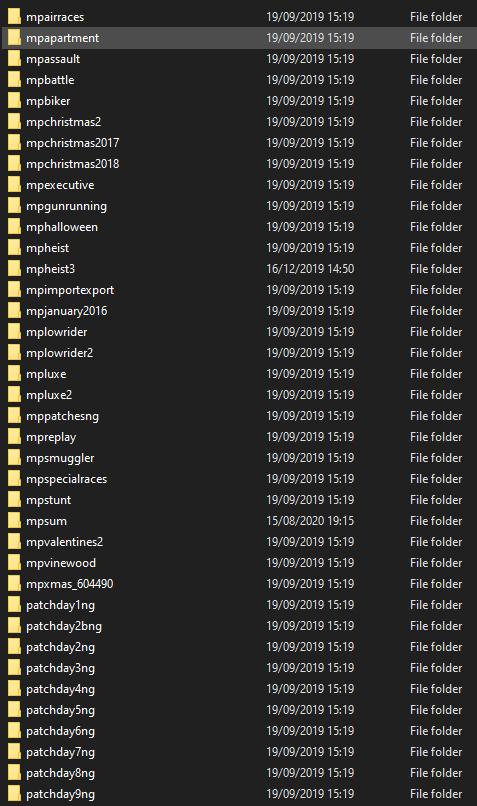Click the patchday9ng folder icon
477x806 pixels.
click(x=14, y=794)
